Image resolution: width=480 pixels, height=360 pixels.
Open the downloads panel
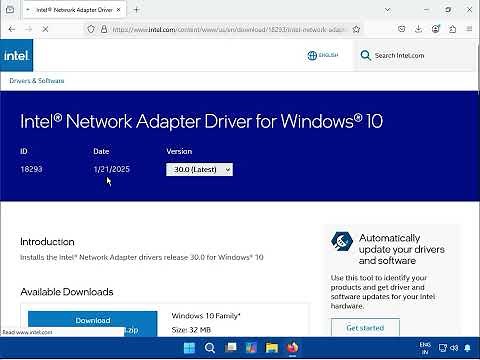[419, 29]
